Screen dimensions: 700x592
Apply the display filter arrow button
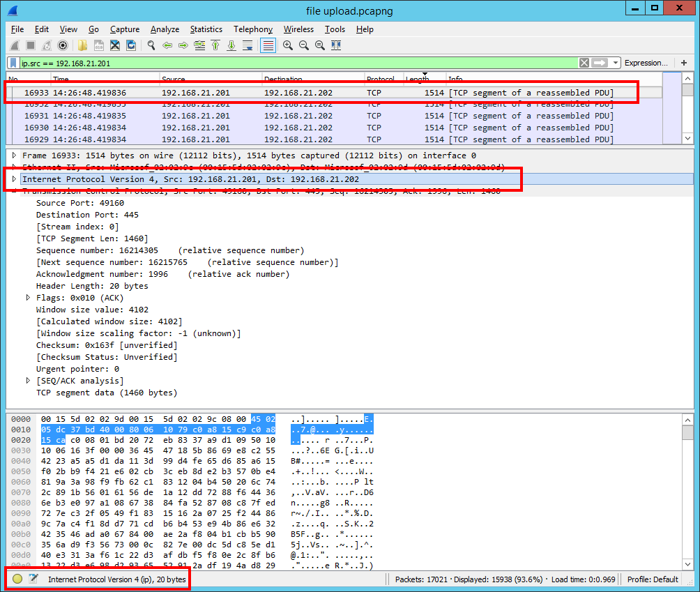click(600, 63)
